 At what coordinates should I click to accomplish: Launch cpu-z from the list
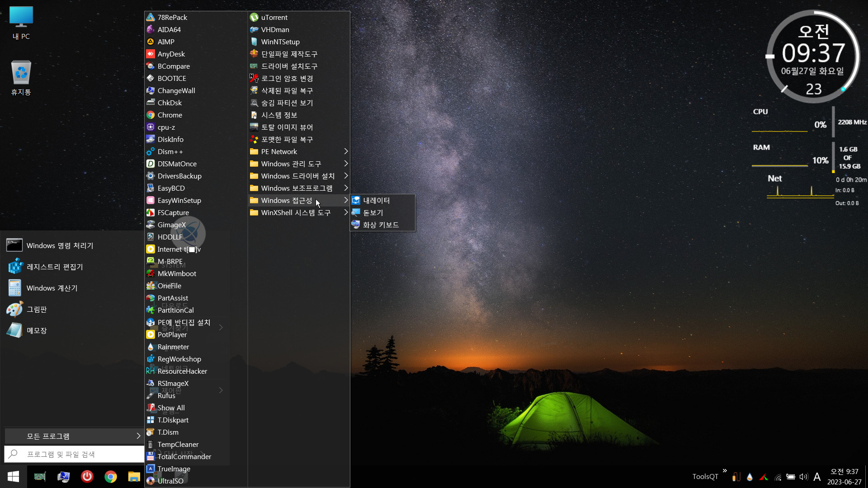(x=196, y=127)
